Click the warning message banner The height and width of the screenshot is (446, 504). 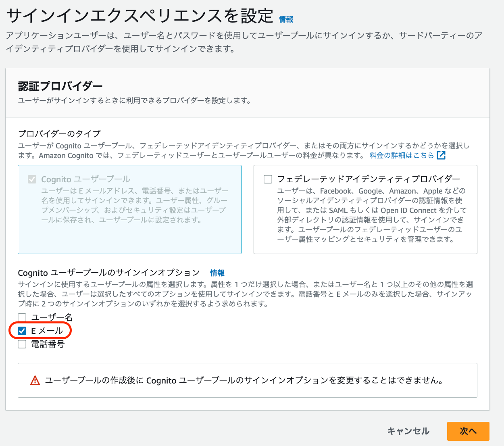pyautogui.click(x=248, y=379)
